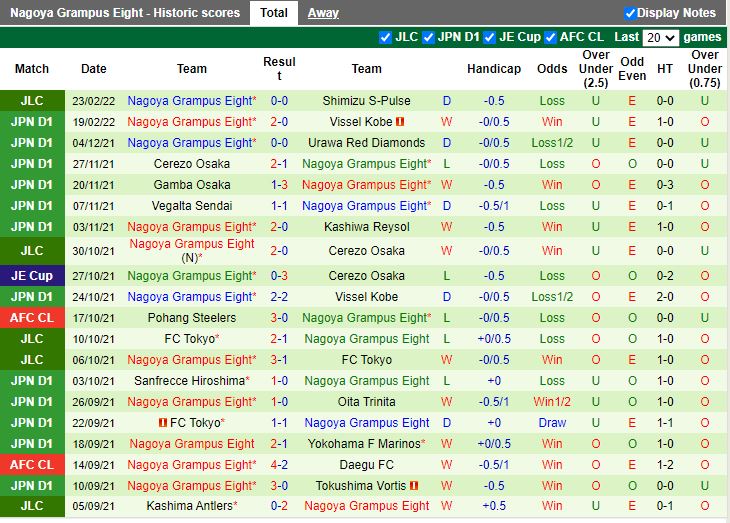The width and height of the screenshot is (730, 523).
Task: Click the Handicap column header
Action: (x=494, y=69)
